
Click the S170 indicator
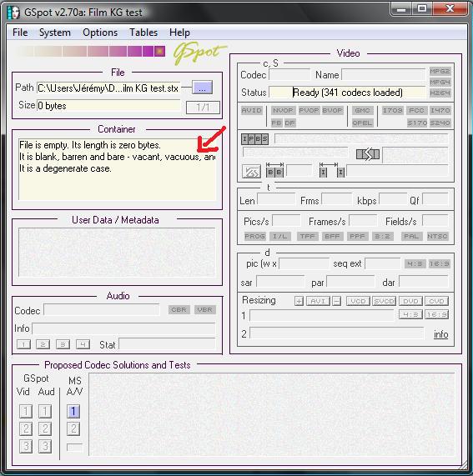tap(417, 123)
